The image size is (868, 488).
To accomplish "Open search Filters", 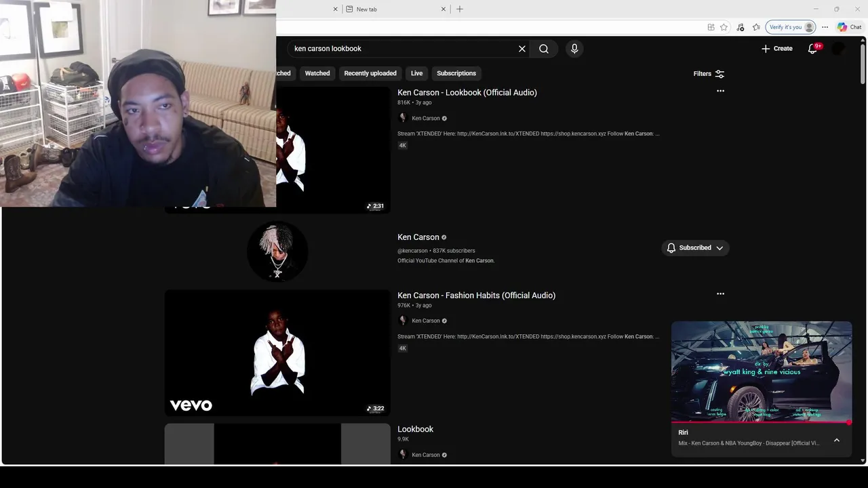I will tap(709, 74).
